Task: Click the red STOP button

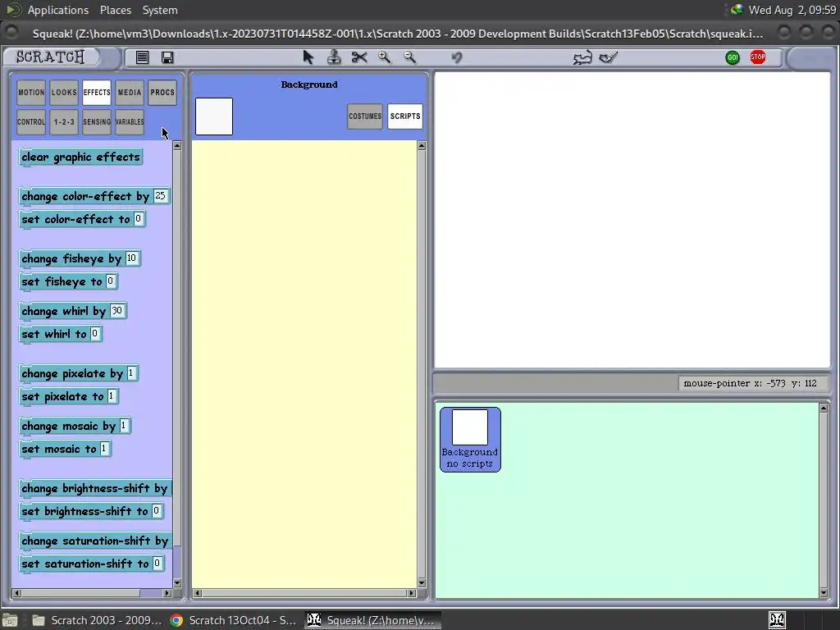Action: click(757, 57)
